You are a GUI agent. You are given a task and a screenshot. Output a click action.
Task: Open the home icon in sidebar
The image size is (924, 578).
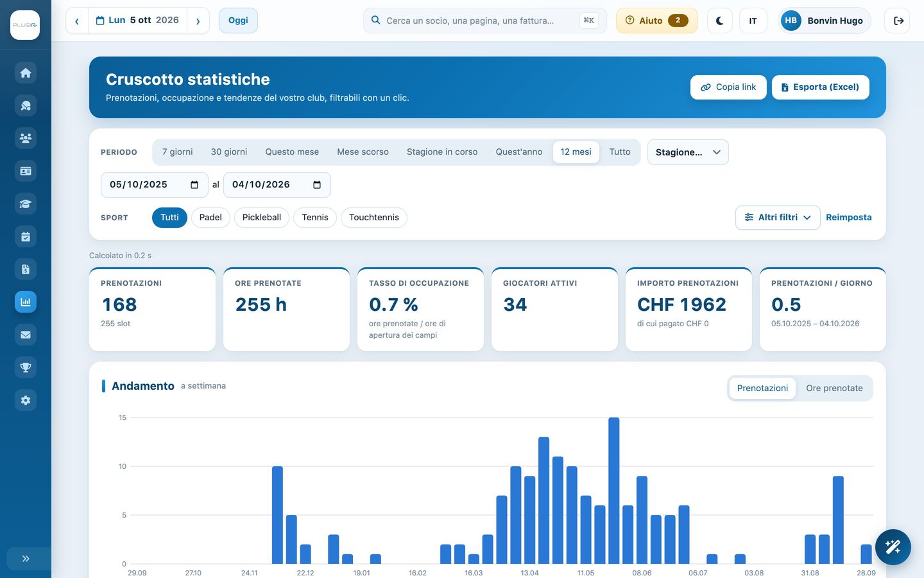(x=26, y=73)
